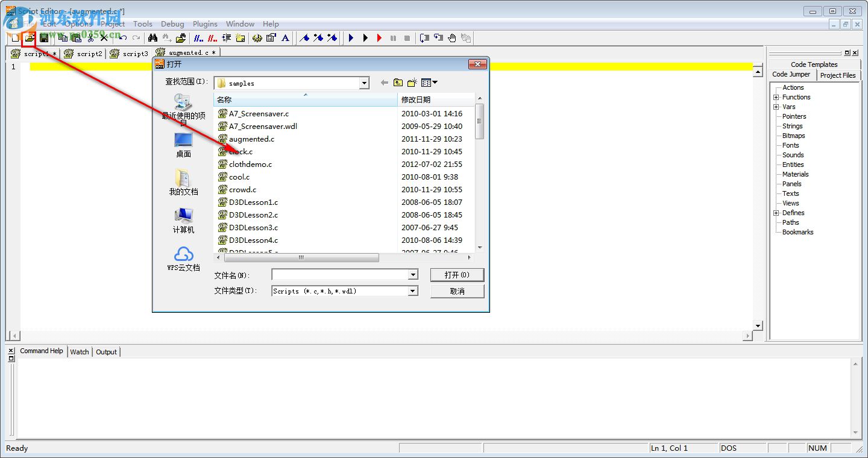
Task: Show the Output tab
Action: click(x=106, y=352)
